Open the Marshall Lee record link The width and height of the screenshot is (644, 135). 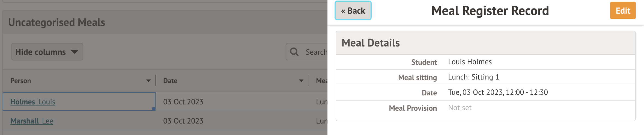click(32, 121)
